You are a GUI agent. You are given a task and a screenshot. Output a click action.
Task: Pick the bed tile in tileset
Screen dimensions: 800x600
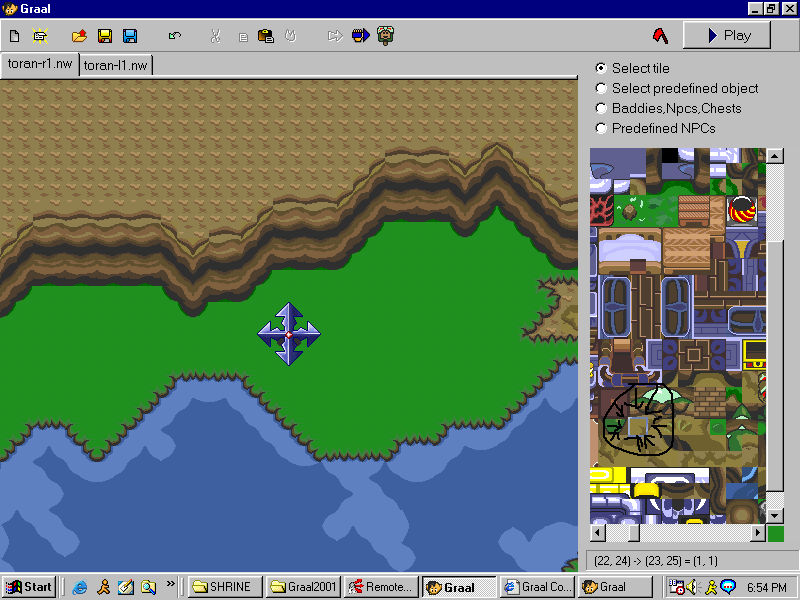tap(630, 251)
